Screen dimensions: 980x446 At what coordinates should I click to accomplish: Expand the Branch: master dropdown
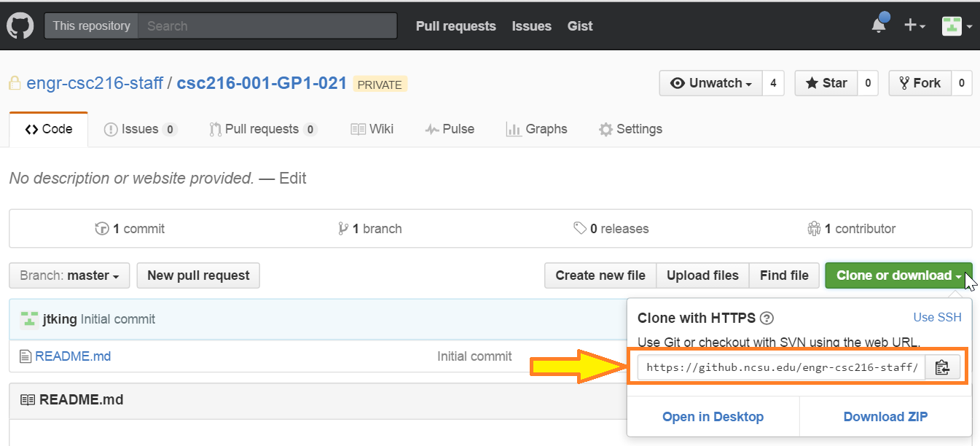click(x=68, y=275)
